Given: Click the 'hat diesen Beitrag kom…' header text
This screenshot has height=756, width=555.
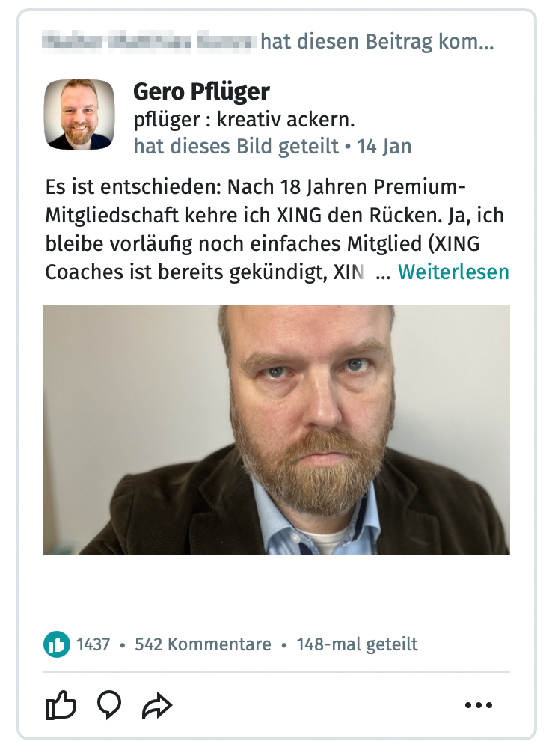Looking at the screenshot, I should tap(377, 41).
